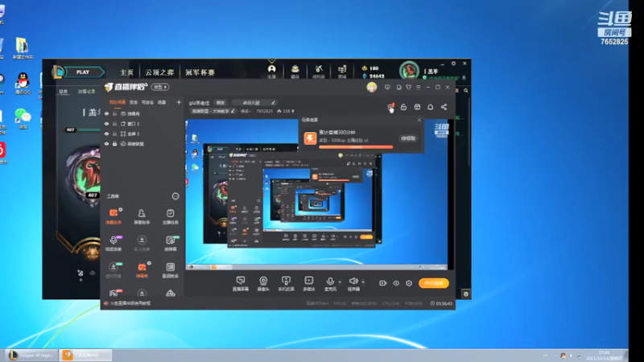
Task: Claim reward for 300 minutes streaming task
Action: click(408, 138)
